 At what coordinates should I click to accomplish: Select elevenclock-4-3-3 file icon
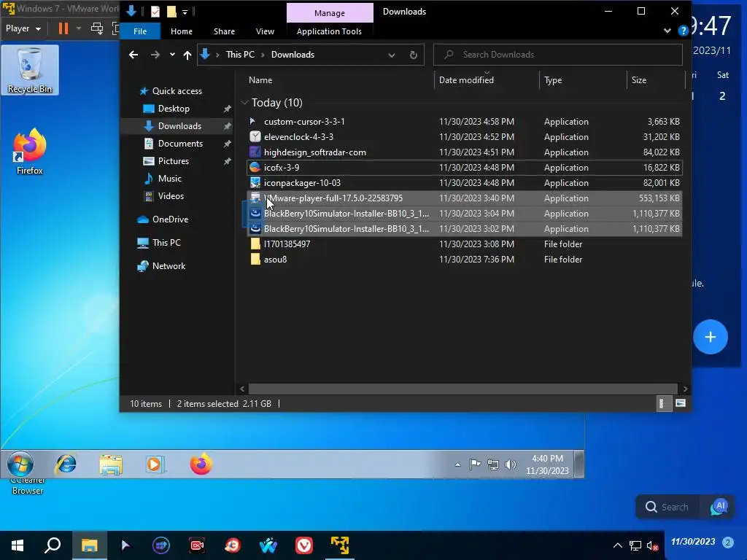click(x=255, y=136)
